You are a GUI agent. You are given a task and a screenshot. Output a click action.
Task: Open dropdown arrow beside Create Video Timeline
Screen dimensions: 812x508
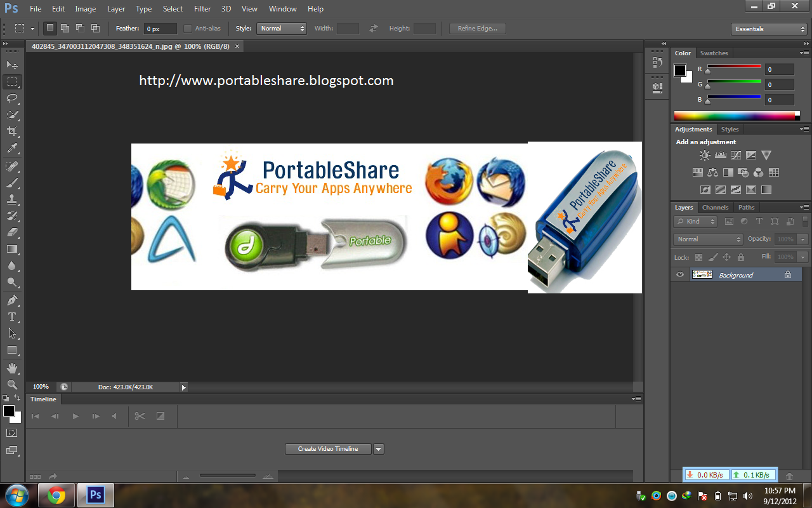[x=379, y=449]
